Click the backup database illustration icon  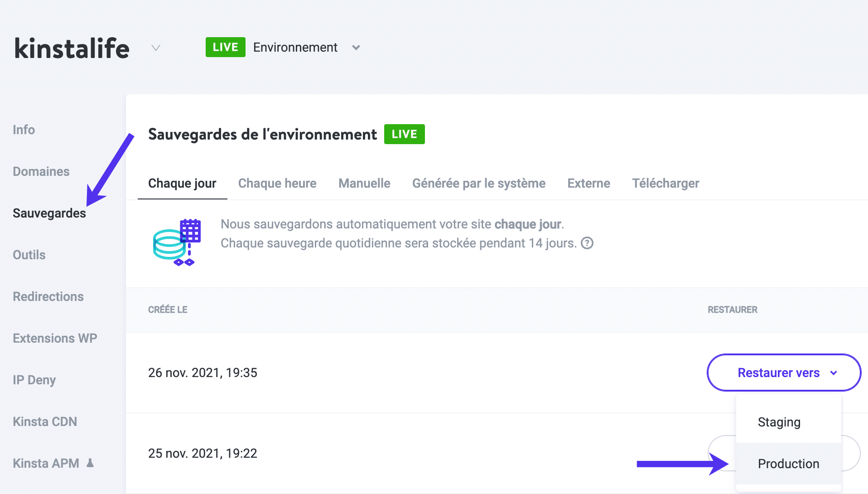coord(177,242)
